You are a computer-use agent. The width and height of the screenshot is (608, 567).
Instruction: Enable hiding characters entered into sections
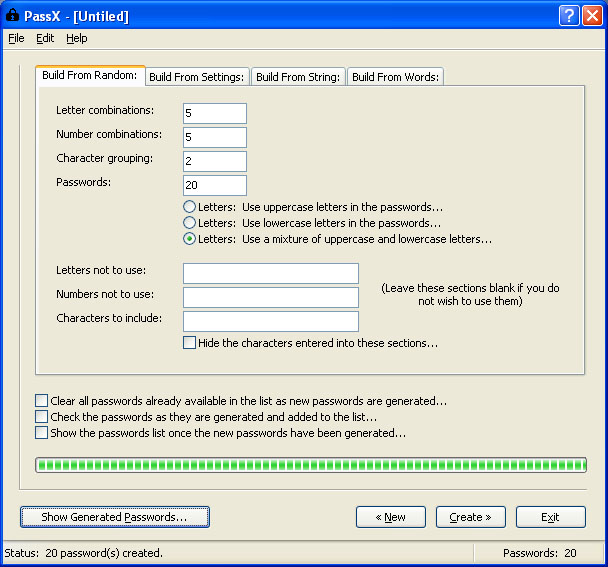pyautogui.click(x=189, y=343)
